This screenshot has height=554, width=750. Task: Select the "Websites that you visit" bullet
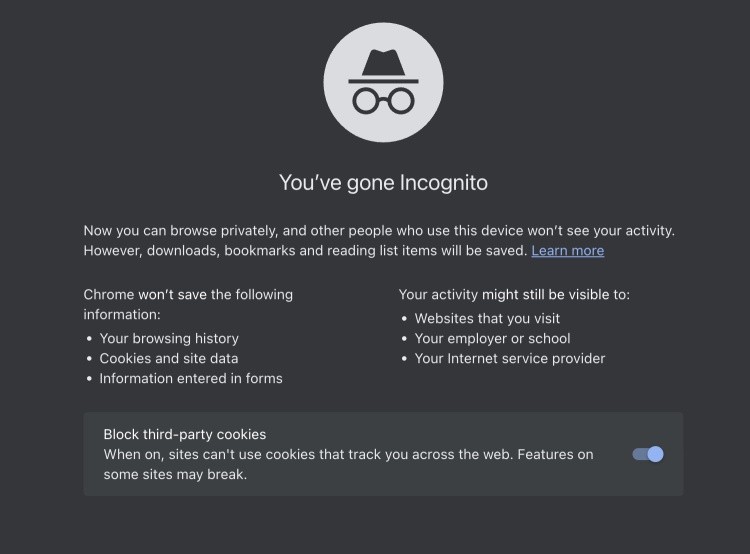[487, 318]
